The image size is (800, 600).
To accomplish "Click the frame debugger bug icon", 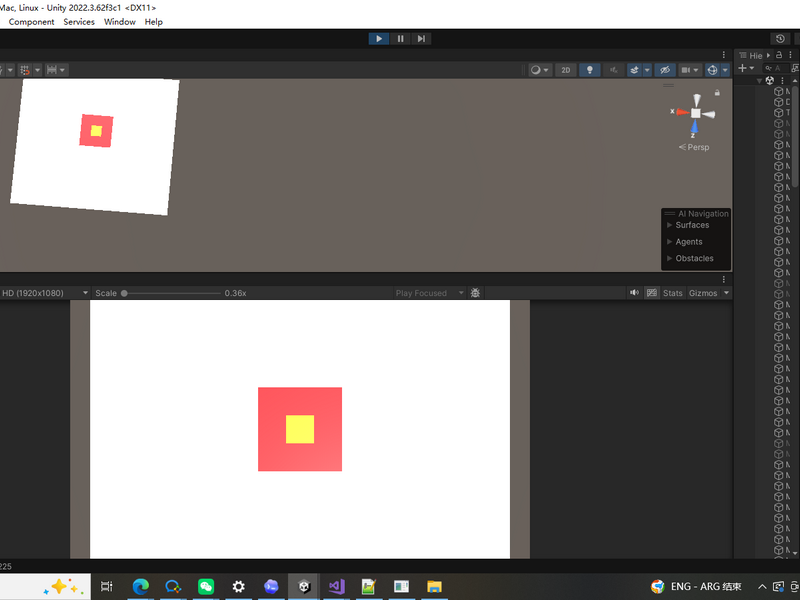I will point(475,293).
